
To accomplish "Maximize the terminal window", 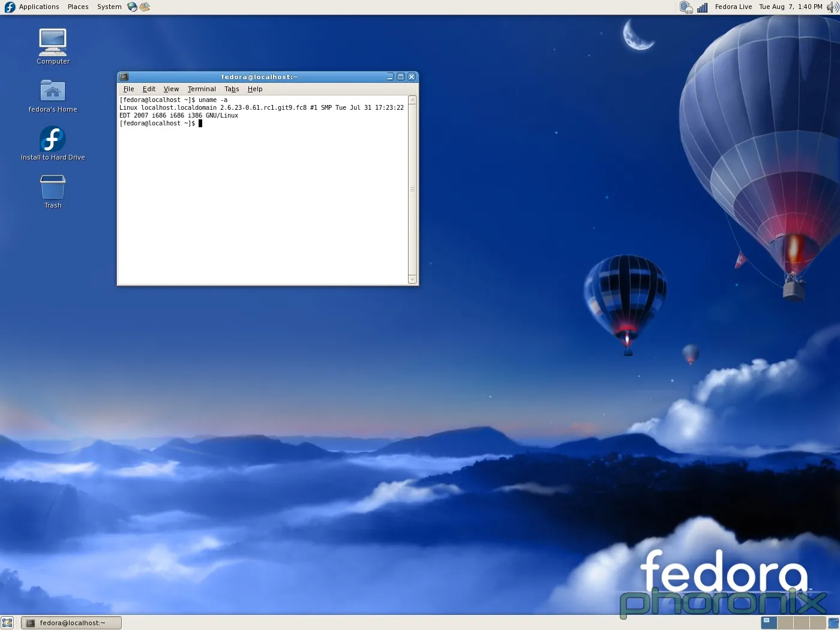I will click(401, 77).
